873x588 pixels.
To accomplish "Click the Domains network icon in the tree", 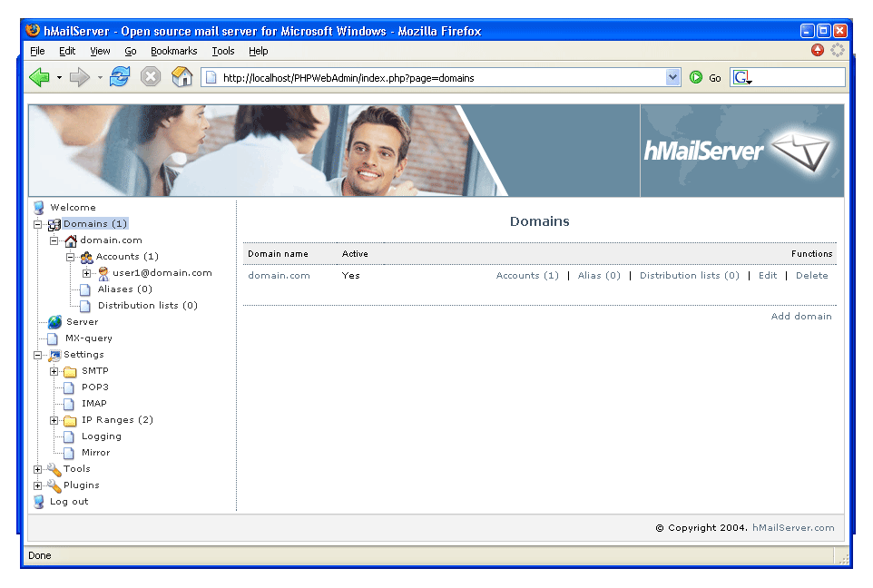I will pos(54,224).
